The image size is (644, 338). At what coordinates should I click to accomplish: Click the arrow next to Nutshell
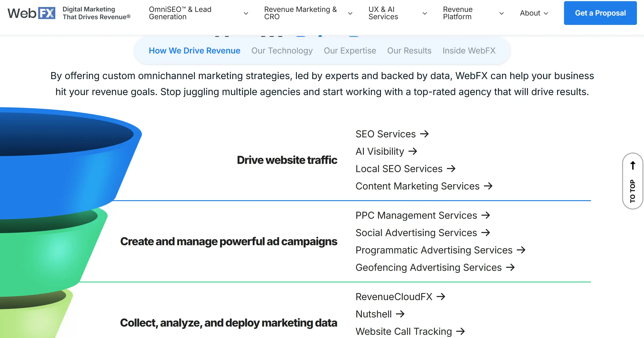tap(400, 314)
